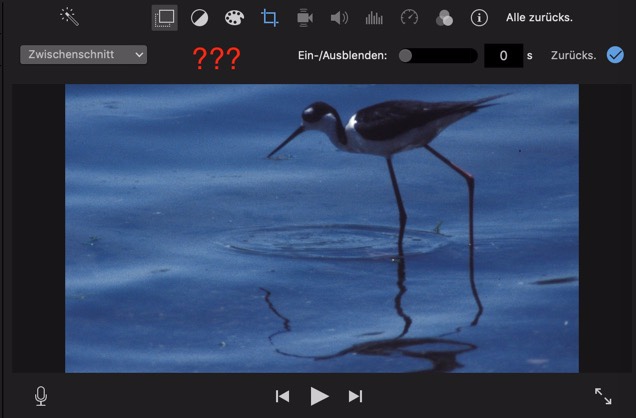Click the magic wand auto-enhance icon
Image resolution: width=636 pixels, height=418 pixels.
click(69, 17)
